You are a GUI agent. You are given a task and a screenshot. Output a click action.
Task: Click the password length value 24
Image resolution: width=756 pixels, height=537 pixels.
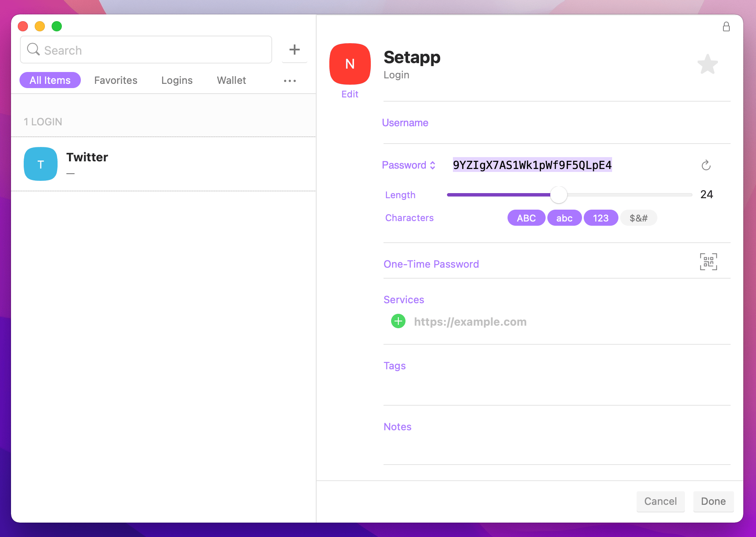pyautogui.click(x=706, y=194)
